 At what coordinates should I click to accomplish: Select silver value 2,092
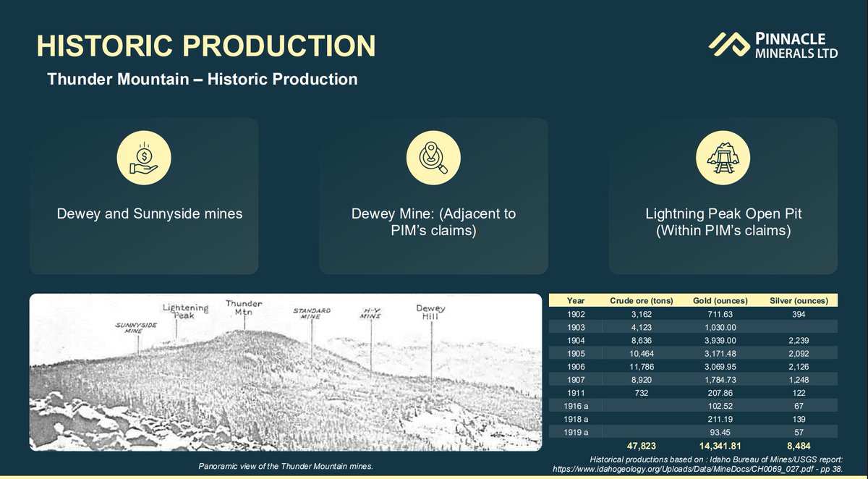coord(798,353)
